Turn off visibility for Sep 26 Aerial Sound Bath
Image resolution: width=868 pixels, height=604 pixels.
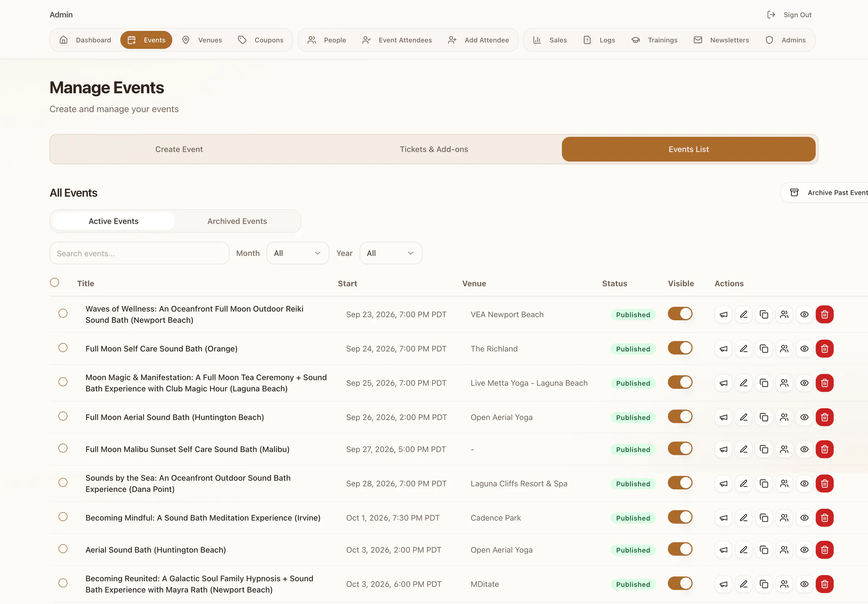[x=680, y=416]
